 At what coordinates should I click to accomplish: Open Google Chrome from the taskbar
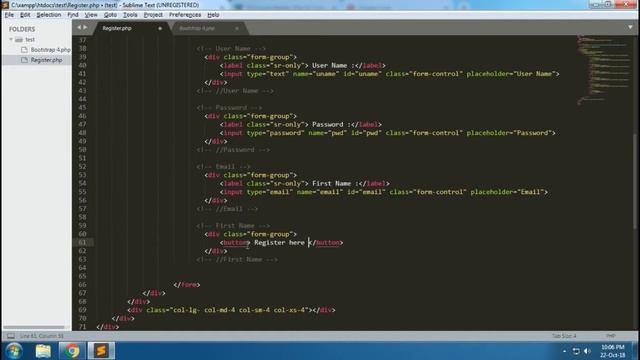pyautogui.click(x=72, y=351)
